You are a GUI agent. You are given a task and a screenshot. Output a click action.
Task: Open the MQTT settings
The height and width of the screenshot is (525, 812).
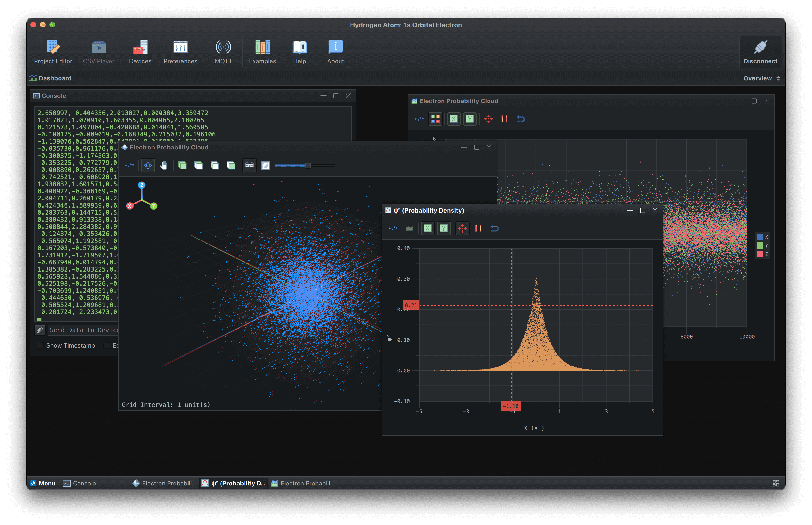223,52
